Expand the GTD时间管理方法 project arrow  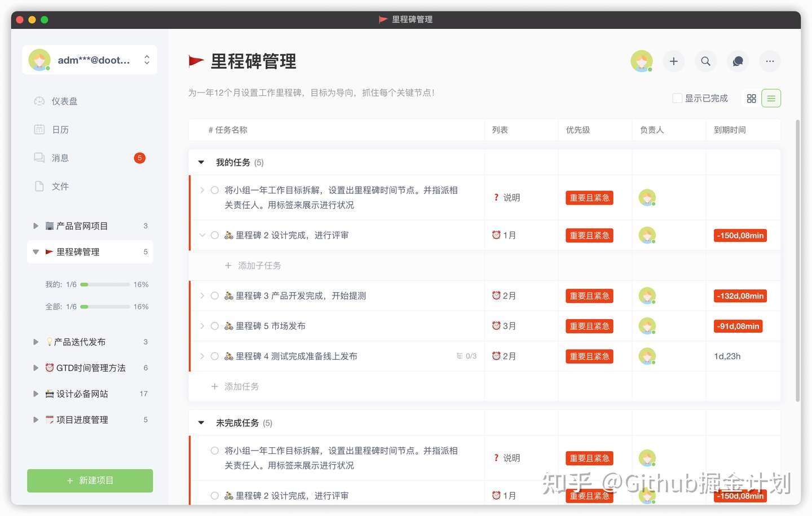(x=36, y=368)
